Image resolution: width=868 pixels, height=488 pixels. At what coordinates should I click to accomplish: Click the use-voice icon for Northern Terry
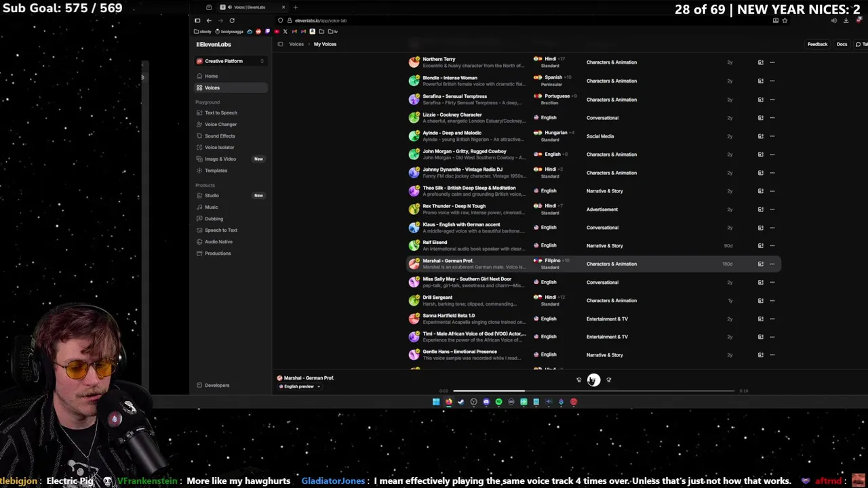(x=760, y=62)
